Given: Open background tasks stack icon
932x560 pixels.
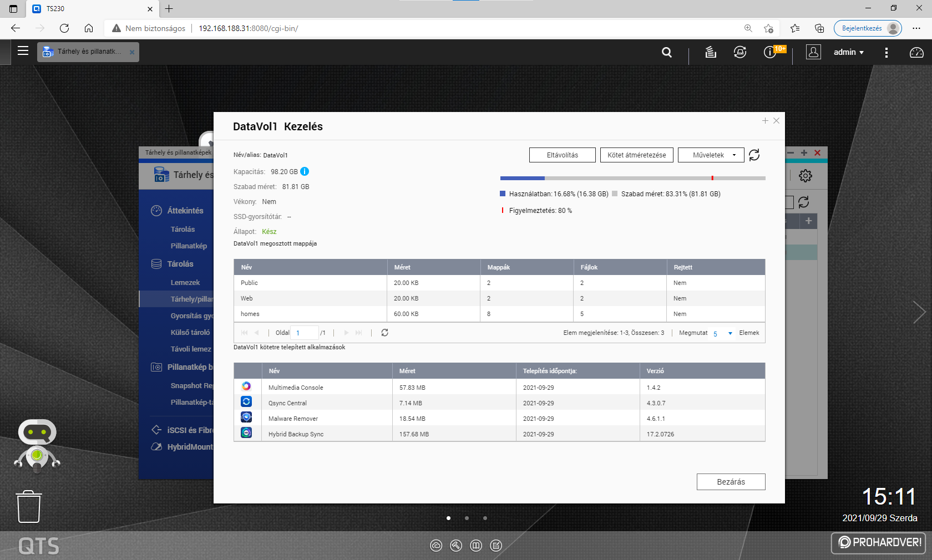Looking at the screenshot, I should pos(711,52).
